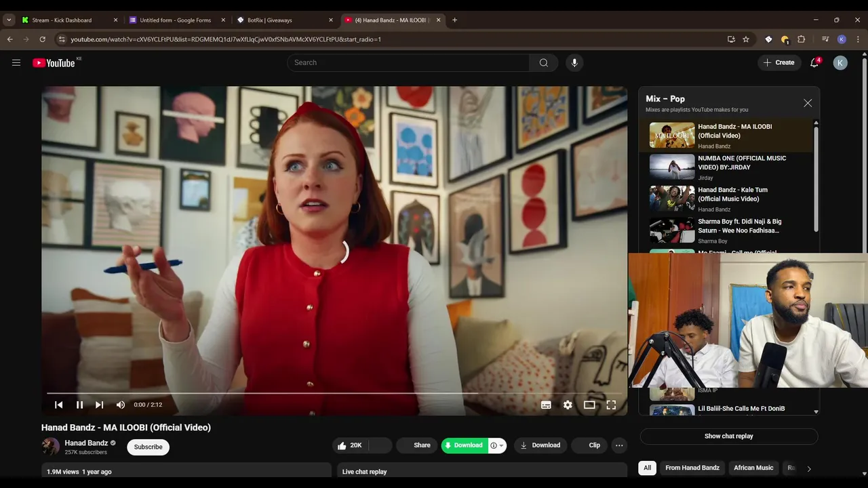
Task: Select the From Hanad Bandz chip
Action: tap(692, 468)
